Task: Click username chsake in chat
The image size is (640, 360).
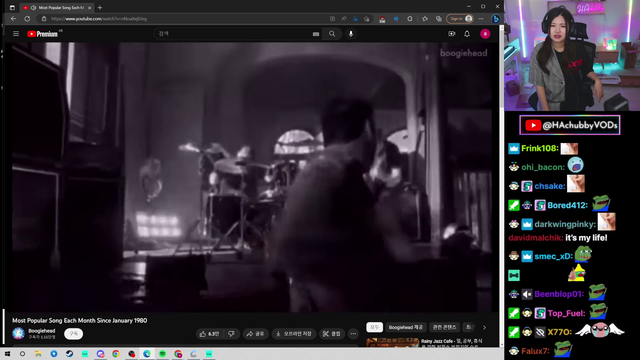Action: (x=550, y=186)
